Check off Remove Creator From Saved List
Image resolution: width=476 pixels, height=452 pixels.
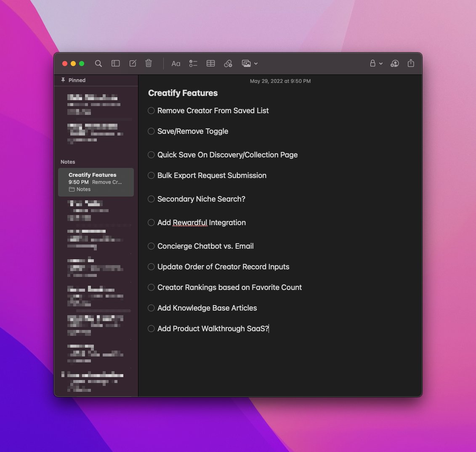tap(151, 111)
